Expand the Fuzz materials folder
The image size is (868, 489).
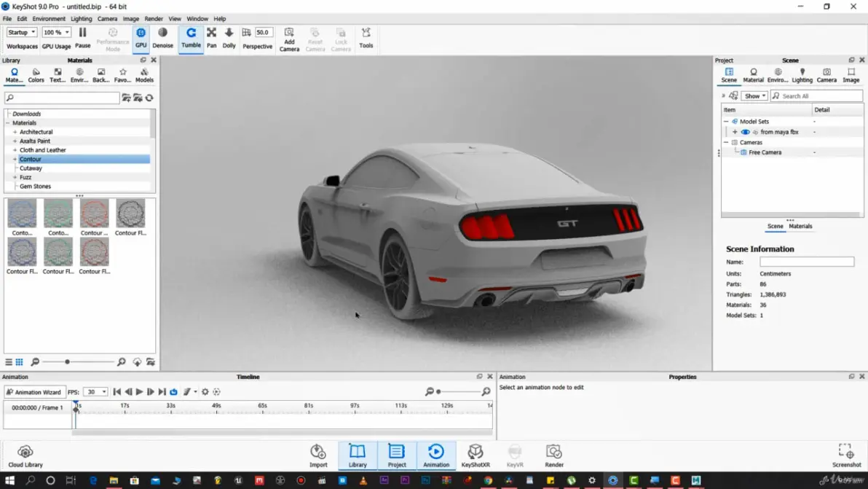pyautogui.click(x=15, y=177)
